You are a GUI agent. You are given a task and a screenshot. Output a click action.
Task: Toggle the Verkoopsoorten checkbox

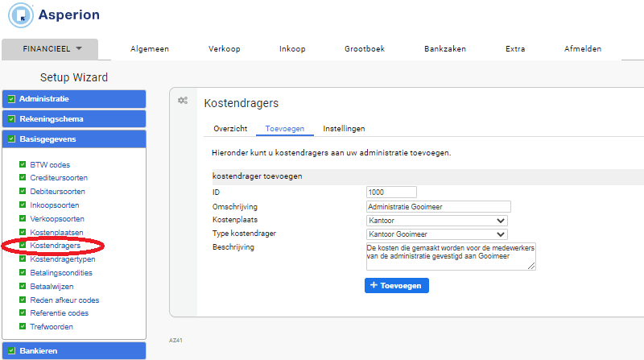tap(23, 218)
